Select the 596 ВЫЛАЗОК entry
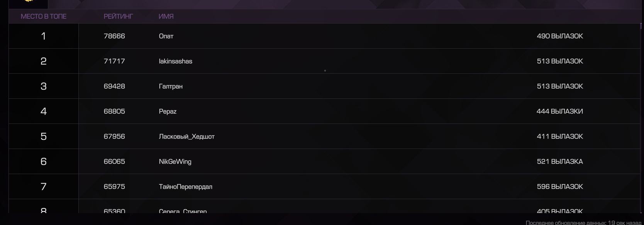 point(560,186)
